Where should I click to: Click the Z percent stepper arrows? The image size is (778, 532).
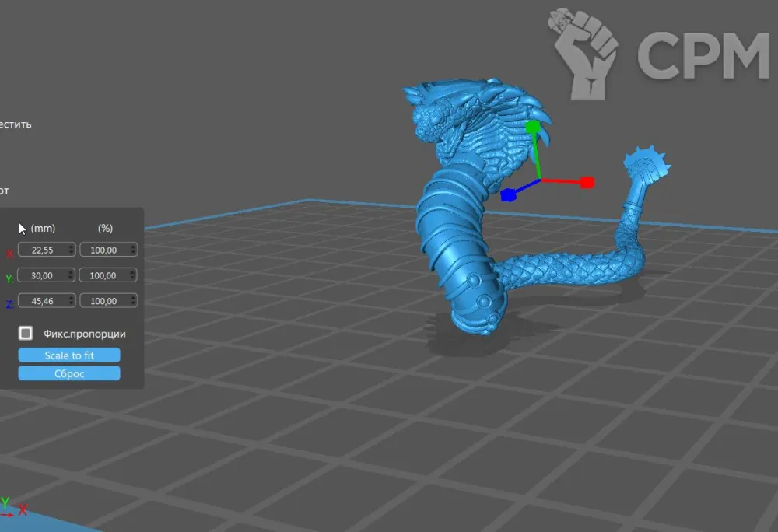pyautogui.click(x=133, y=301)
